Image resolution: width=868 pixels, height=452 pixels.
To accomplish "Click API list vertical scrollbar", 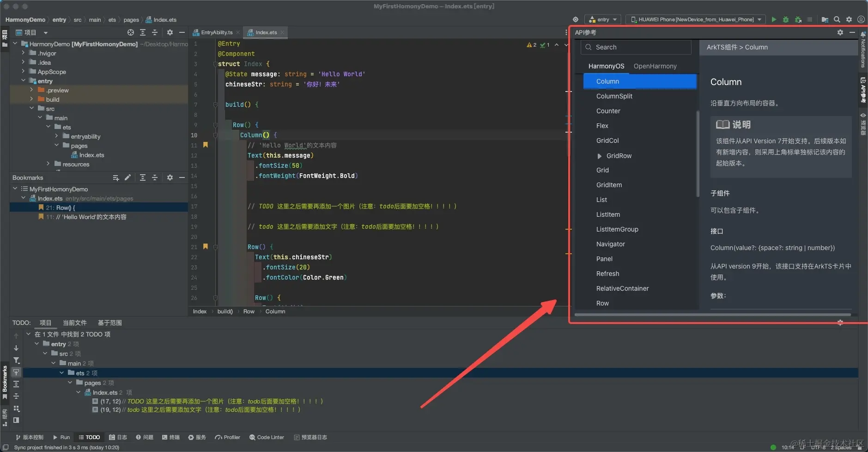I will [698, 153].
